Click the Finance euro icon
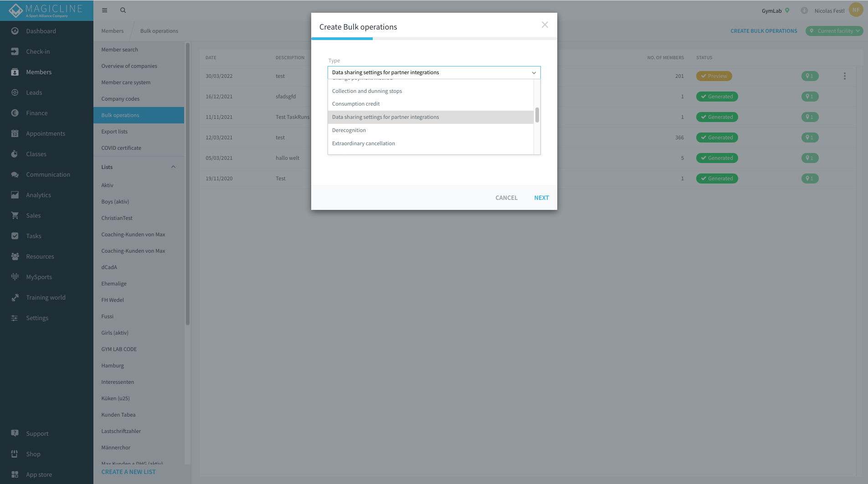Screen dimensions: 868x484 (x=15, y=113)
